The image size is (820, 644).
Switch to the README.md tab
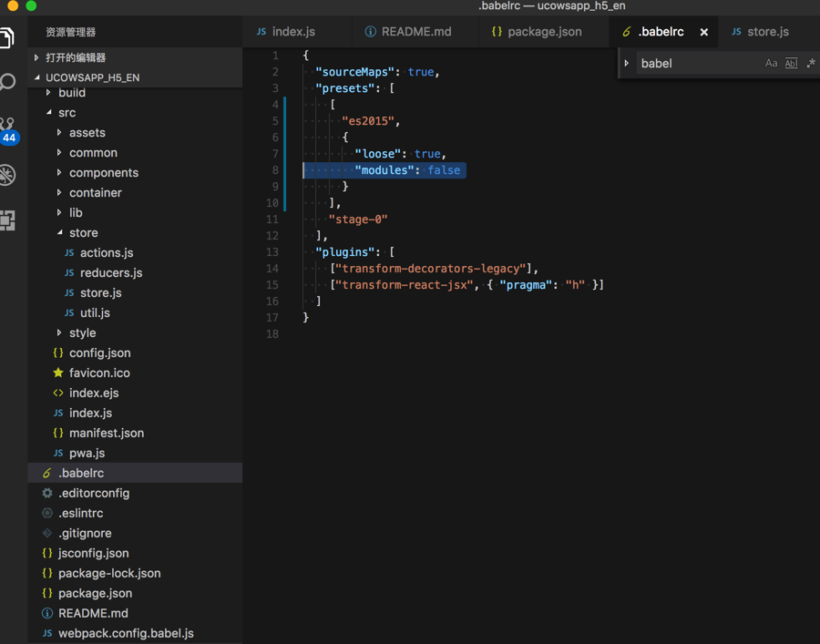415,32
